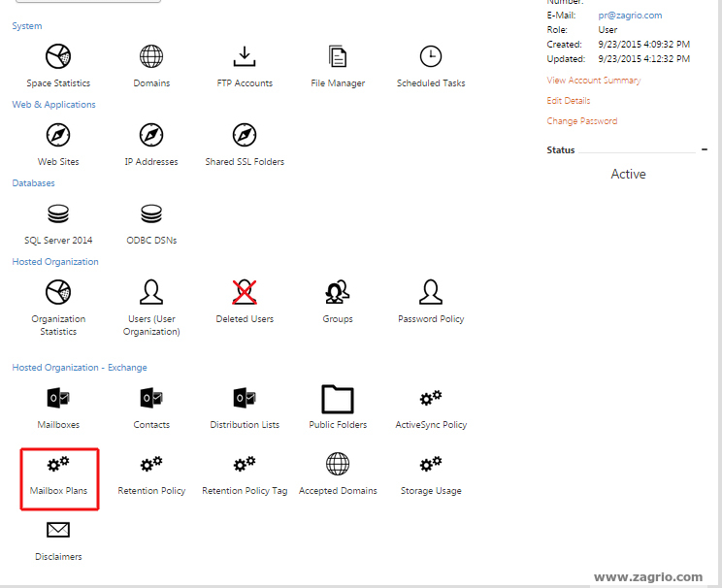
Task: Open Mailboxes Outlook icon
Action: [x=58, y=398]
